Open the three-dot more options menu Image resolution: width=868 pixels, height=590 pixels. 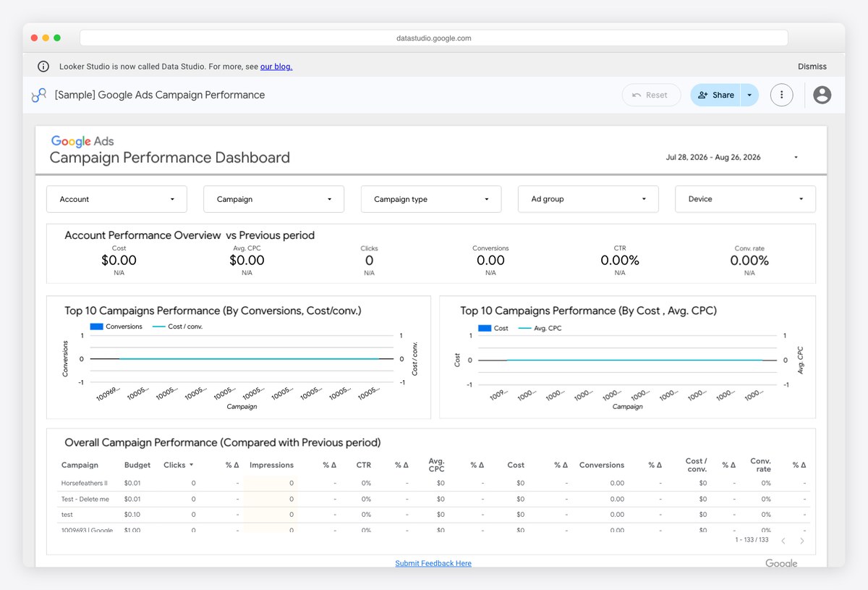click(781, 95)
